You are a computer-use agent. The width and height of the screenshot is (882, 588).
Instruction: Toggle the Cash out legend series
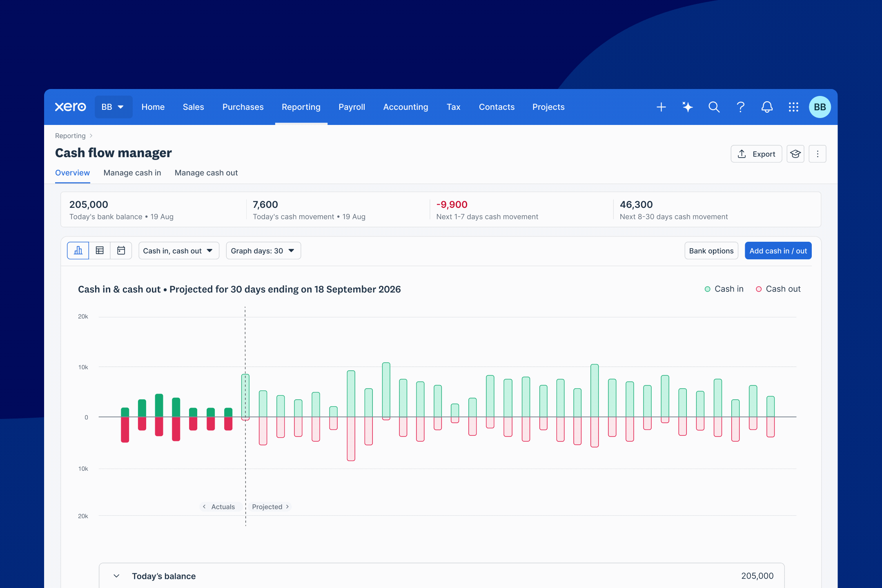pos(778,289)
